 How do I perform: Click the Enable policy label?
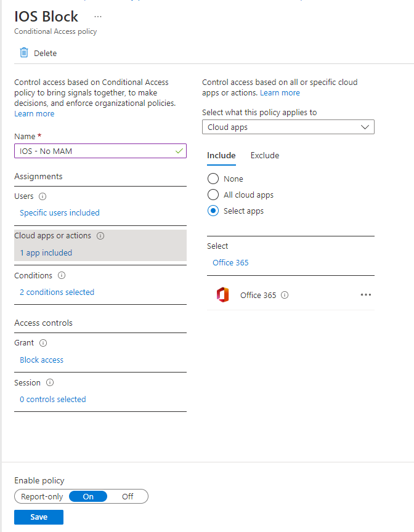39,481
